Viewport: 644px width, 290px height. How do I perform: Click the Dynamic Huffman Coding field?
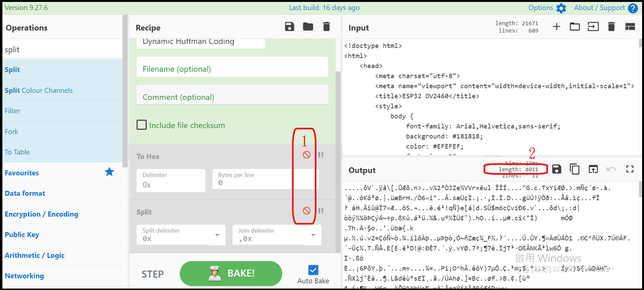tap(201, 43)
